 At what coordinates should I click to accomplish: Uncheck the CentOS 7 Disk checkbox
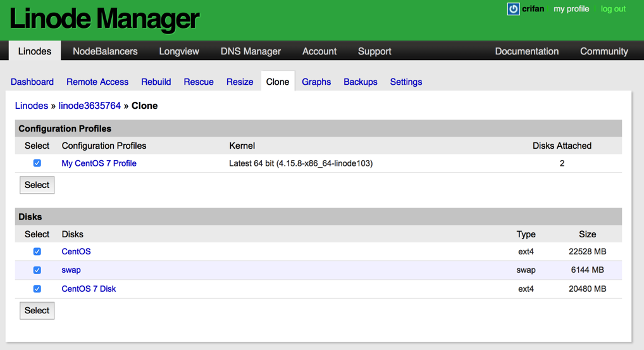[37, 289]
